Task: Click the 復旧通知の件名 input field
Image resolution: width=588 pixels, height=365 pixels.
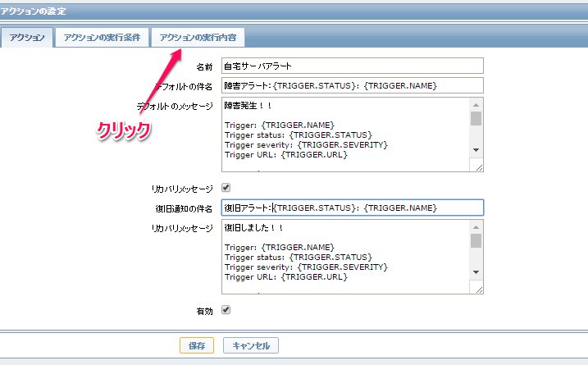Action: click(353, 208)
